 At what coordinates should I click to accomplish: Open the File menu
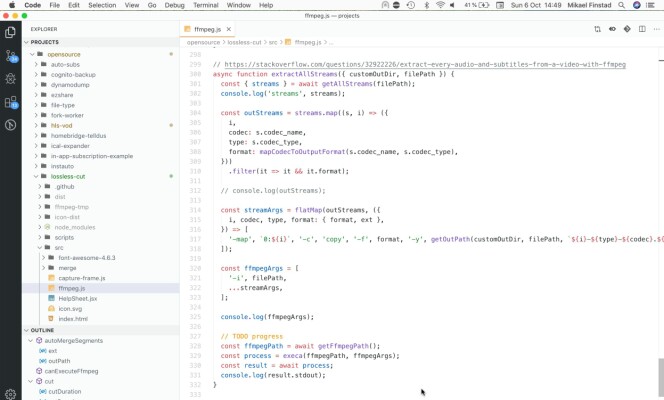coord(54,5)
